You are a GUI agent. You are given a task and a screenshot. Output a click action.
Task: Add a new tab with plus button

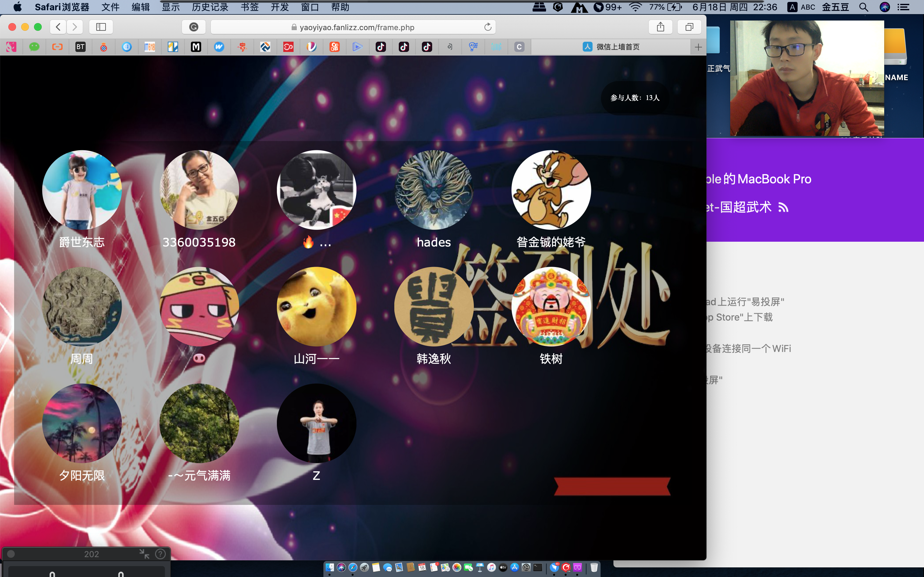[x=698, y=47]
